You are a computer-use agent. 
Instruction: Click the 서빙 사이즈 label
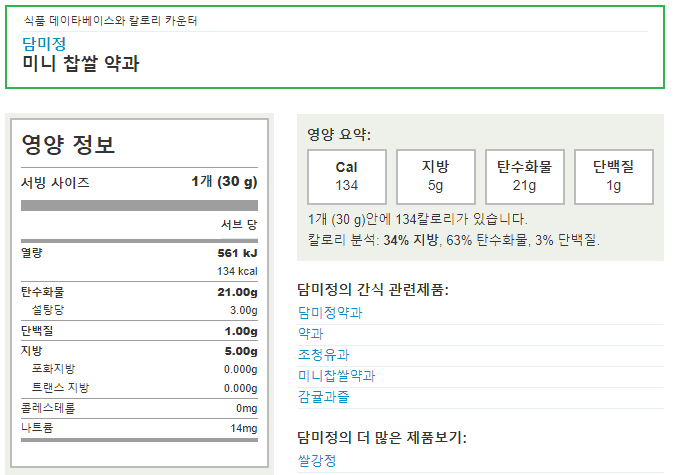click(x=55, y=183)
